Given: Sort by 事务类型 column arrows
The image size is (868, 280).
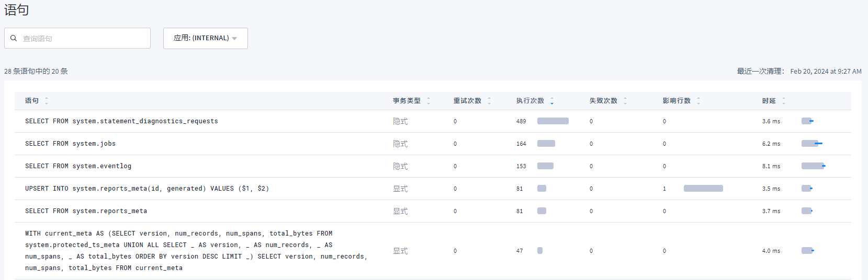Looking at the screenshot, I should [x=429, y=101].
